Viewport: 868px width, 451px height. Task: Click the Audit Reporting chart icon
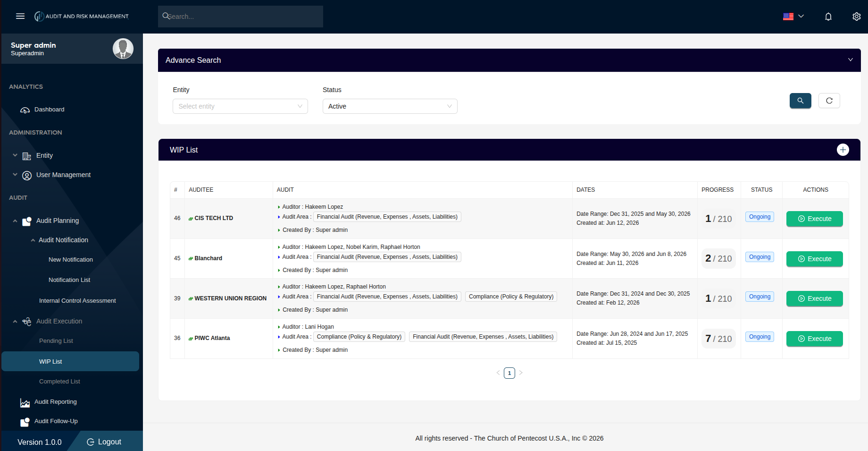coord(25,403)
